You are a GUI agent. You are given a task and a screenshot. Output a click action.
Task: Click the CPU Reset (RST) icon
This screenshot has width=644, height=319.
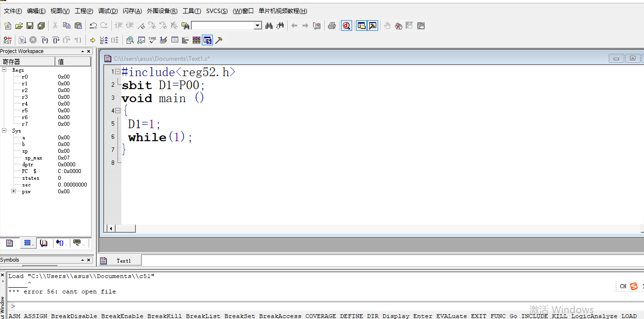click(8, 40)
